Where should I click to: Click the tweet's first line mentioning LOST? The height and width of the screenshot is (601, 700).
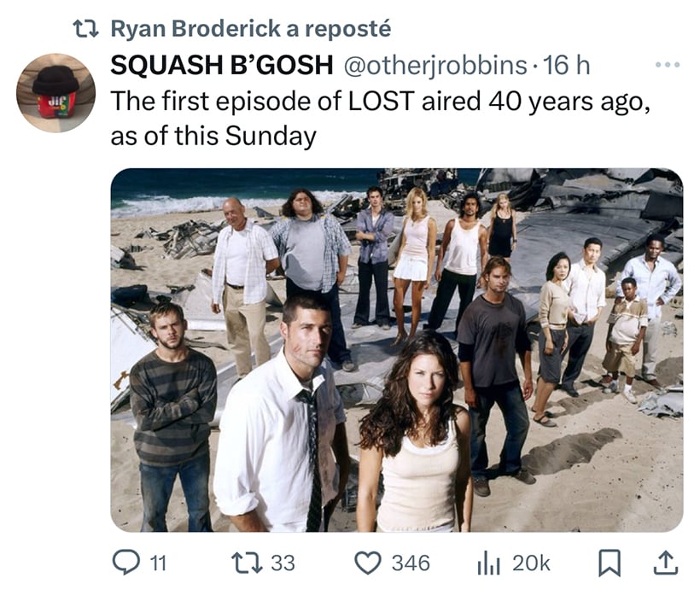pyautogui.click(x=381, y=102)
